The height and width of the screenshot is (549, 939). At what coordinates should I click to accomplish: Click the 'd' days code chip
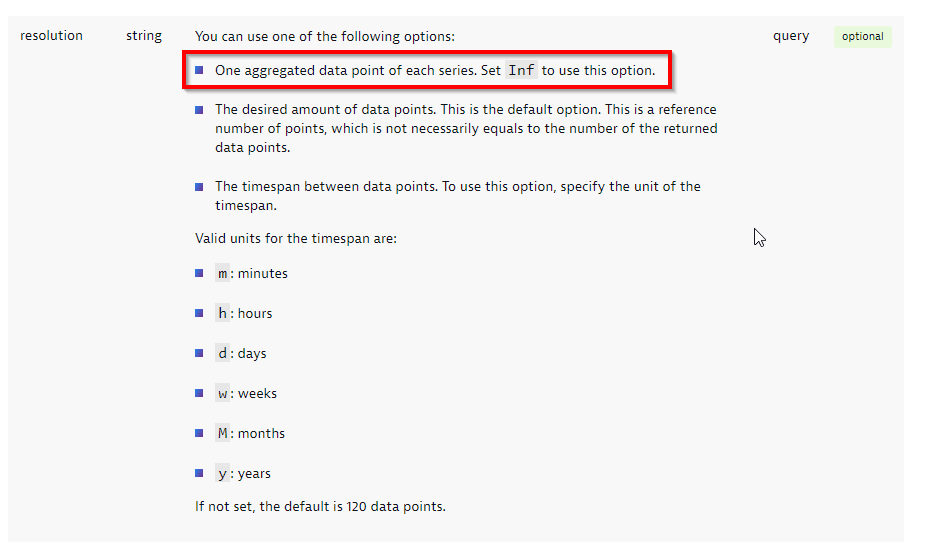223,354
